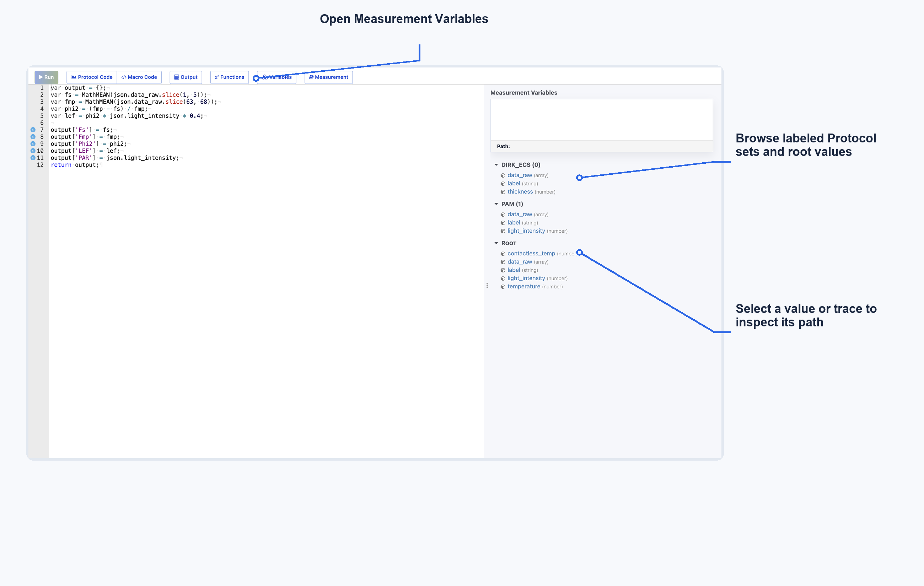Click line "output['PAR'] = json.light_intensity;"
Viewport: 924px width, 586px height.
[x=115, y=158]
